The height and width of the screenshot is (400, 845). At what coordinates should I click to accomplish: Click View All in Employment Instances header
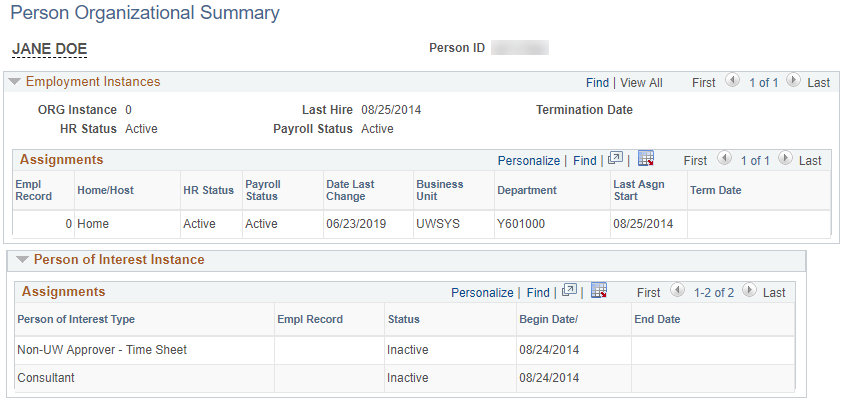(641, 82)
